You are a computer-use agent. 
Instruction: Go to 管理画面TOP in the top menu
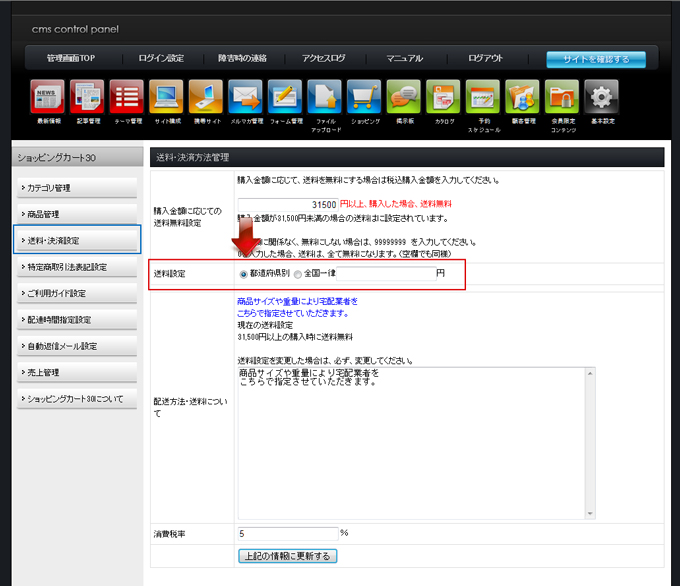(x=70, y=59)
